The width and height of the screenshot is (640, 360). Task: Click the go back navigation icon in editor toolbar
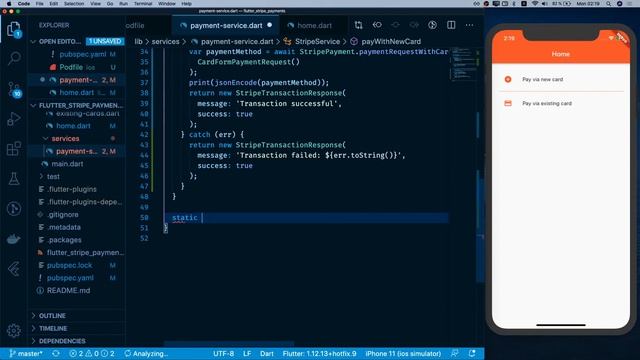(377, 25)
